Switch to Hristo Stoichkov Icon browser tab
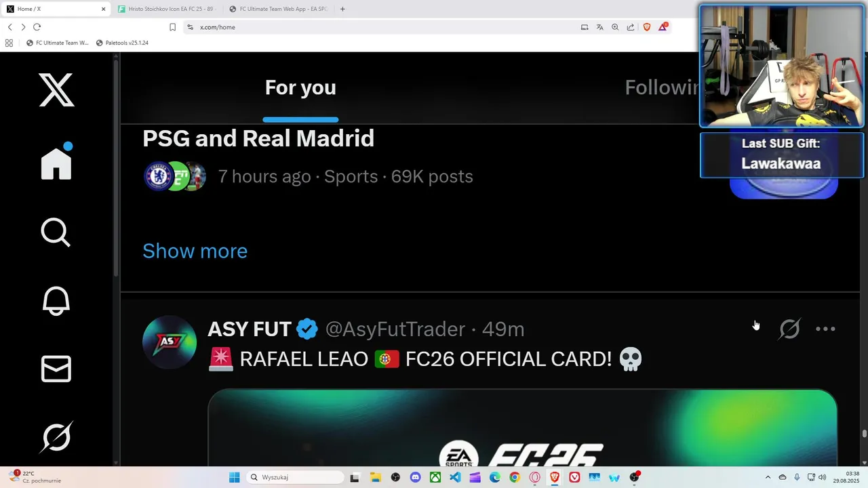The width and height of the screenshot is (868, 488). [165, 9]
